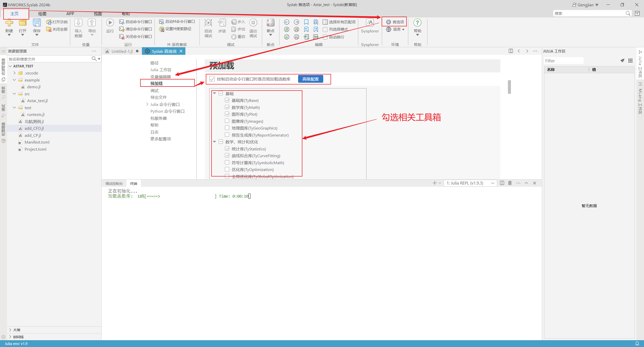644x347 pixels.
Task: Click the search magnifier in the top search box
Action: [x=628, y=13]
